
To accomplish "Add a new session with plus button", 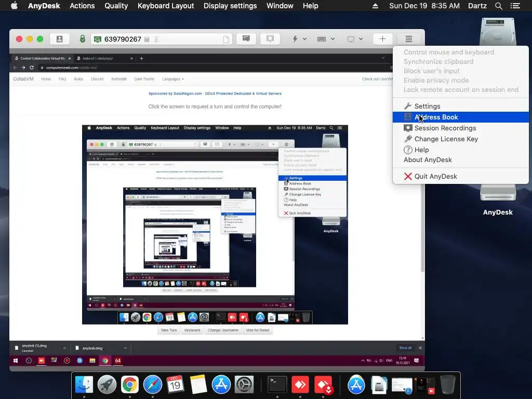I will pos(382,39).
